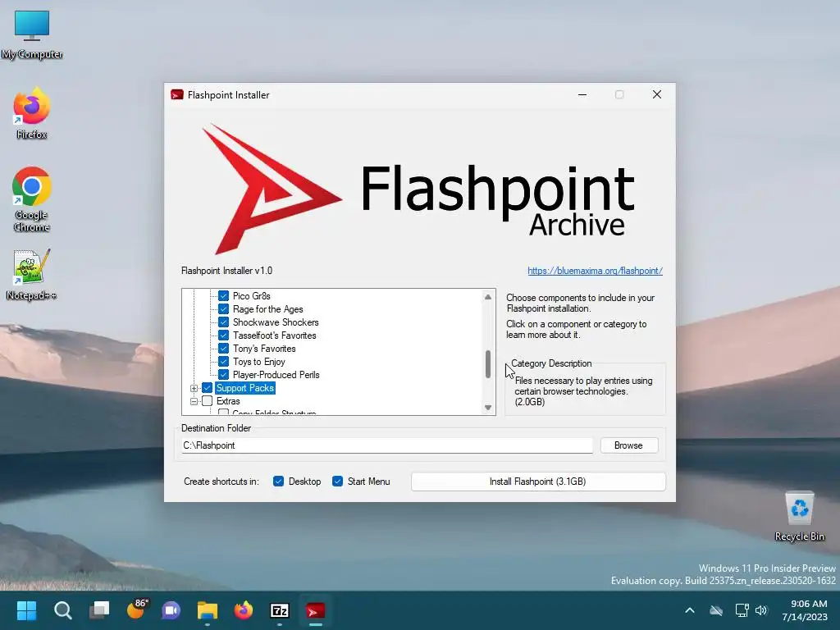This screenshot has width=840, height=630.
Task: Show hidden system tray icons
Action: tap(689, 610)
